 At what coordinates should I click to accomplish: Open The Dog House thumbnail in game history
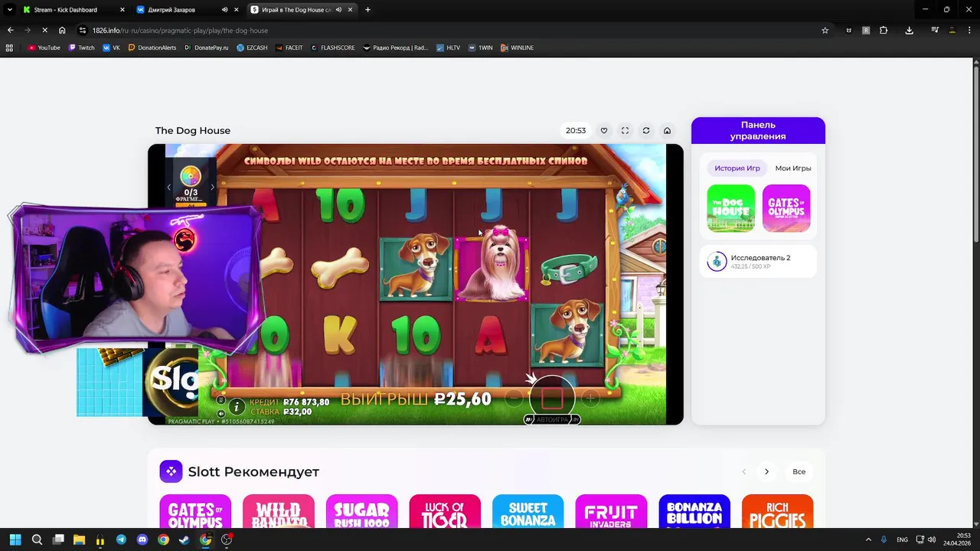point(731,208)
